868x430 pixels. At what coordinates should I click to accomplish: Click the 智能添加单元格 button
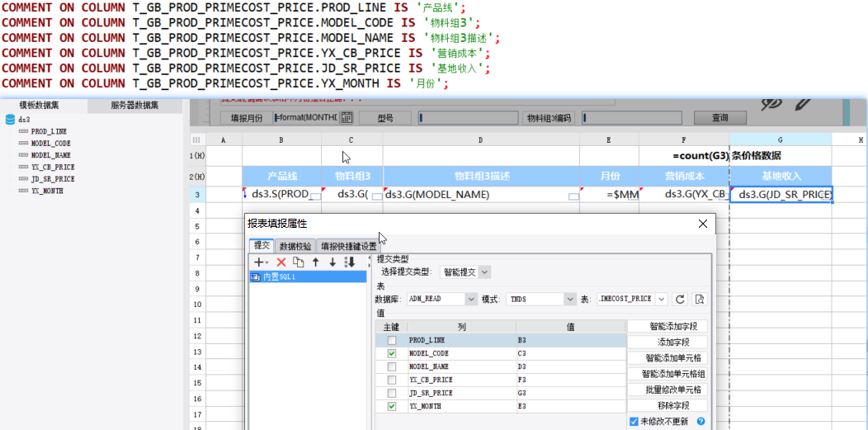click(x=667, y=357)
